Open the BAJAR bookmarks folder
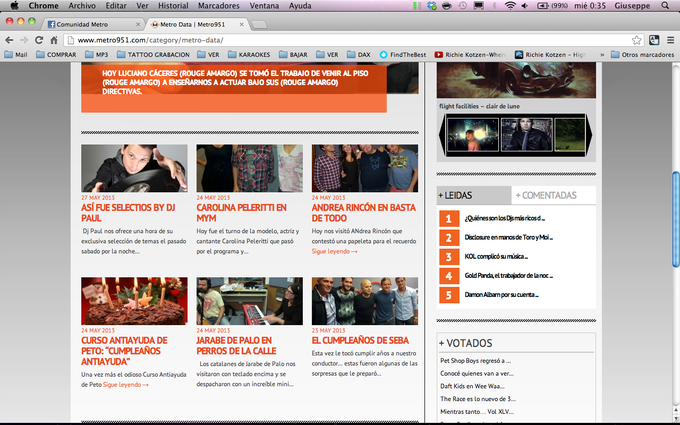The width and height of the screenshot is (680, 425). [x=293, y=55]
